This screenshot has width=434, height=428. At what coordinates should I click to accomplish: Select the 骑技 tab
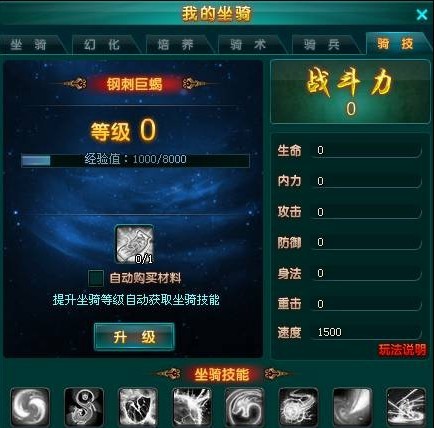coord(395,43)
